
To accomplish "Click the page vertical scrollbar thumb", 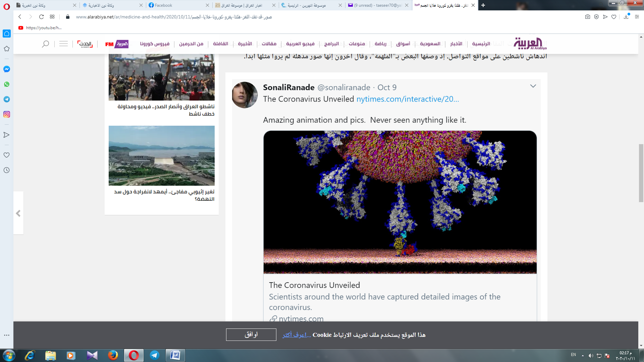I will 641,173.
